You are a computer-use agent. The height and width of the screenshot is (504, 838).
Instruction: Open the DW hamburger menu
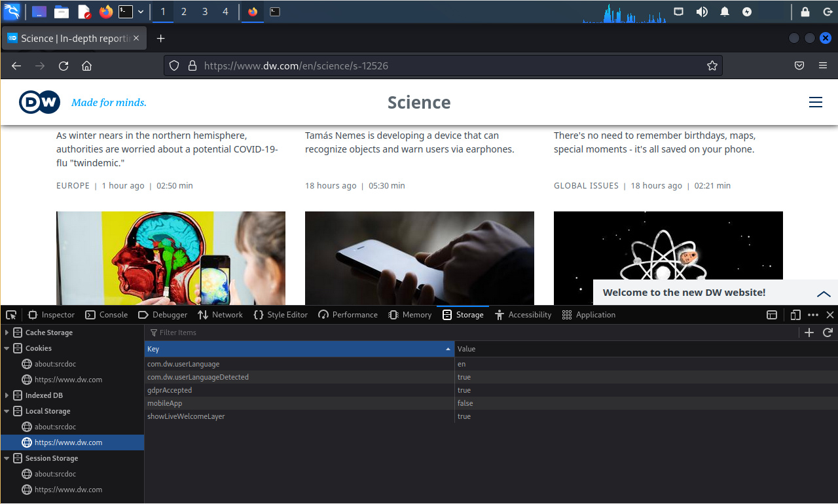[x=815, y=102]
